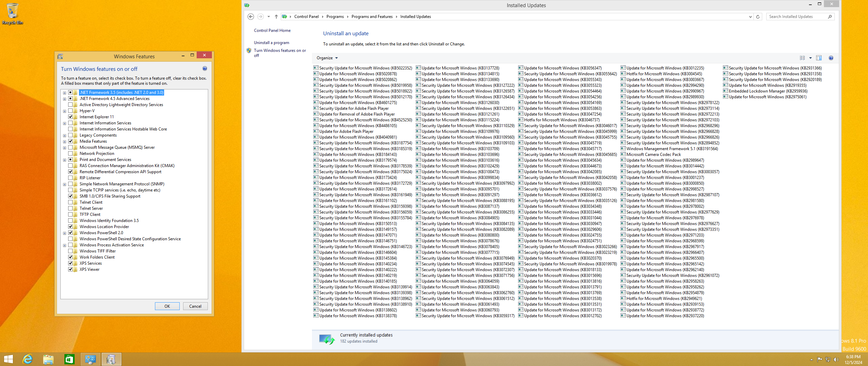Click the Forward arrow in Installed Updates
Image resolution: width=868 pixels, height=366 pixels.
[260, 17]
